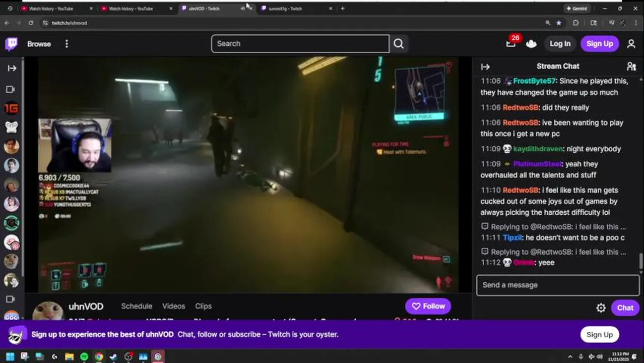Click the Log In button
The width and height of the screenshot is (644, 363).
(x=560, y=44)
